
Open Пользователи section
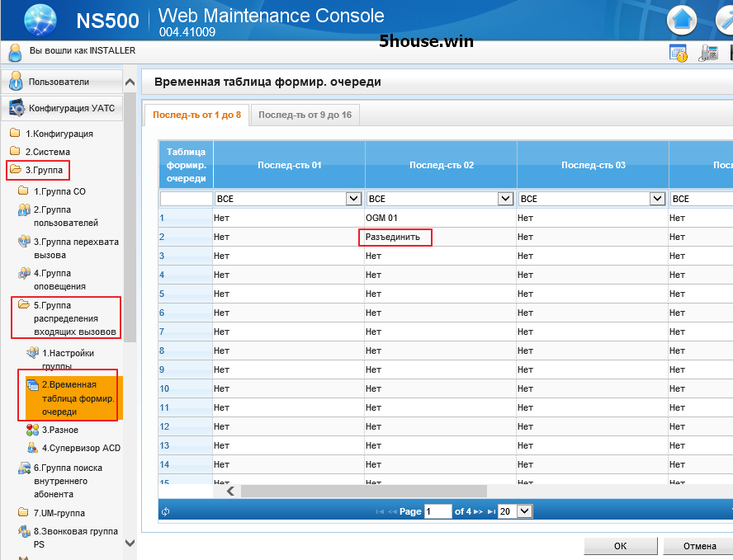(62, 82)
